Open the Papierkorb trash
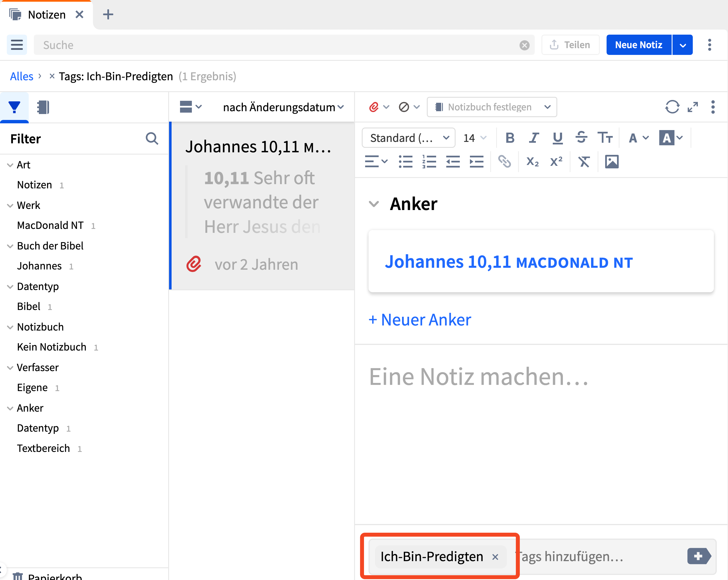The width and height of the screenshot is (728, 580). (47, 576)
